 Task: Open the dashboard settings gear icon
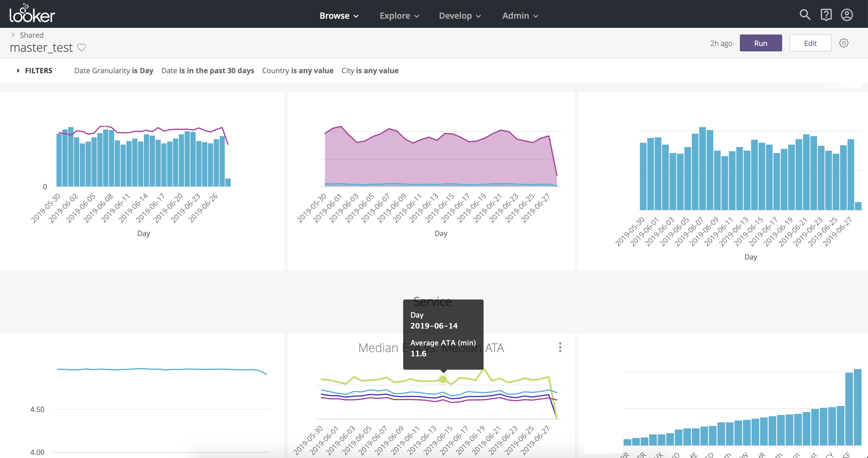(x=844, y=43)
